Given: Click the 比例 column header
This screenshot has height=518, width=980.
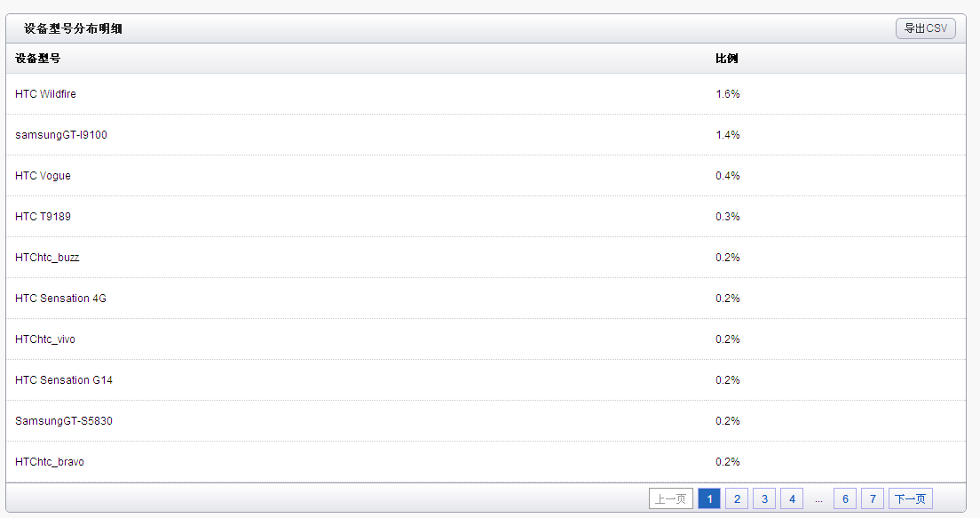Looking at the screenshot, I should point(727,58).
